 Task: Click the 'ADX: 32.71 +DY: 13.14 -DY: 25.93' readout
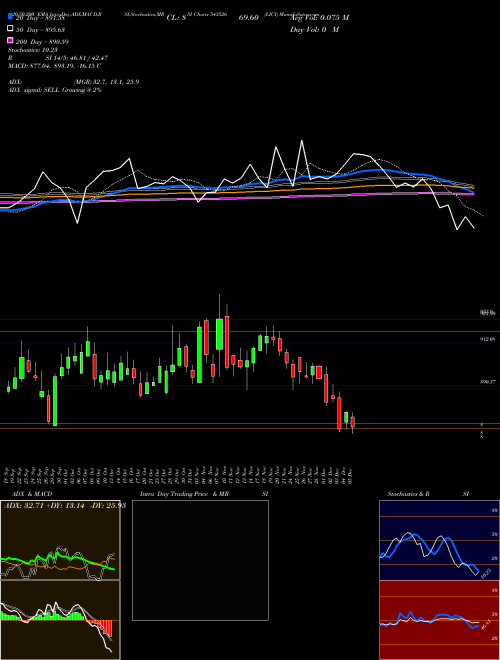click(x=65, y=505)
